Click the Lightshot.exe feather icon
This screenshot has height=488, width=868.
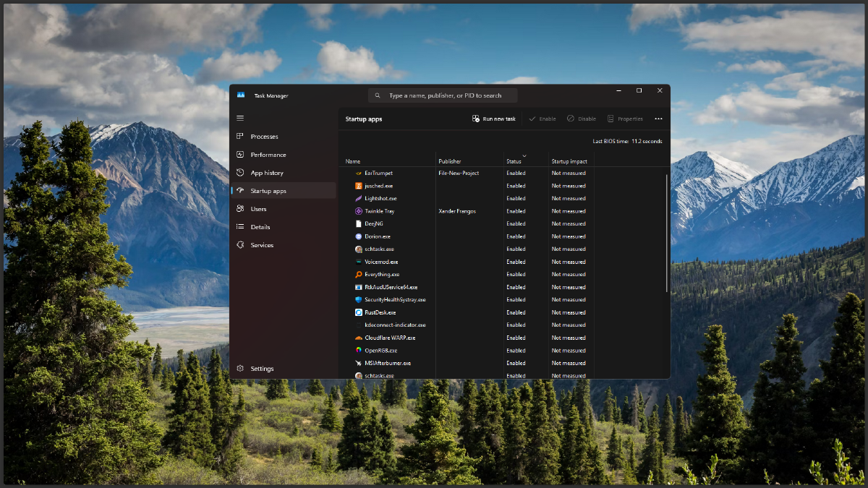point(358,198)
